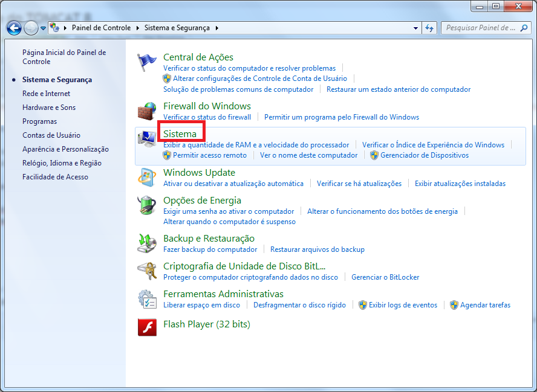The width and height of the screenshot is (537, 392).
Task: Click Restaurar arquivos do backup
Action: (x=317, y=249)
